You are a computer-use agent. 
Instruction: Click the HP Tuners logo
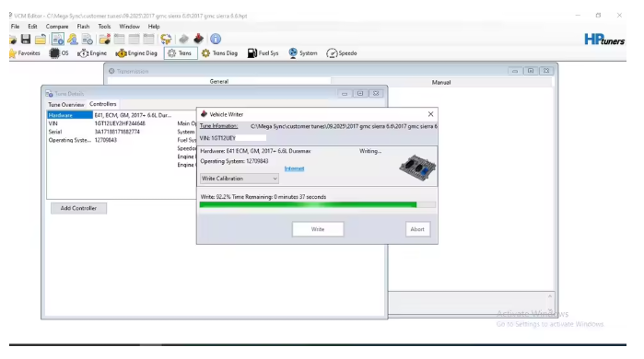tap(604, 40)
